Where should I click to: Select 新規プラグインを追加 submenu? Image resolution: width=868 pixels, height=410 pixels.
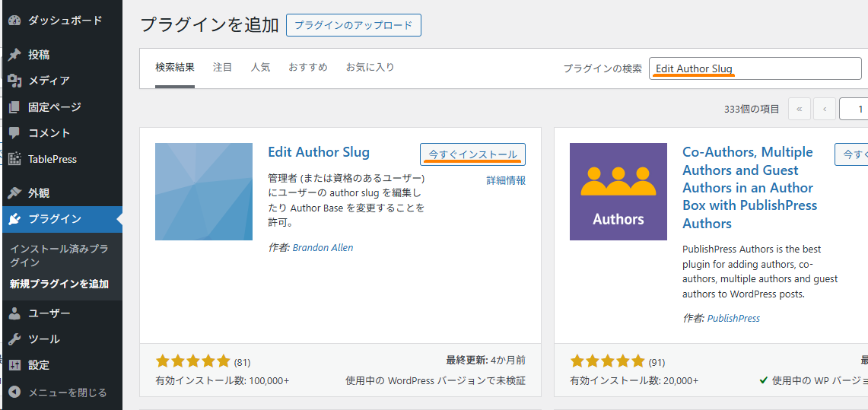[59, 284]
